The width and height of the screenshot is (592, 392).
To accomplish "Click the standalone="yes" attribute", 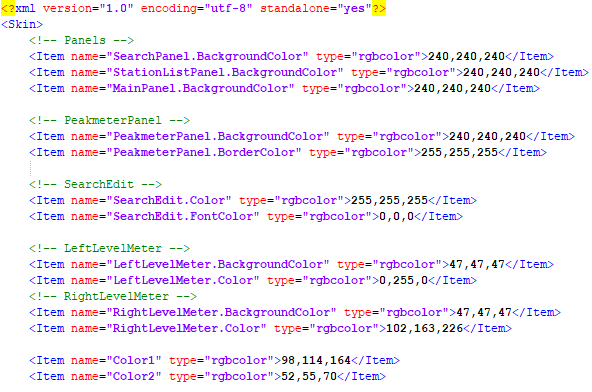I will tap(316, 8).
